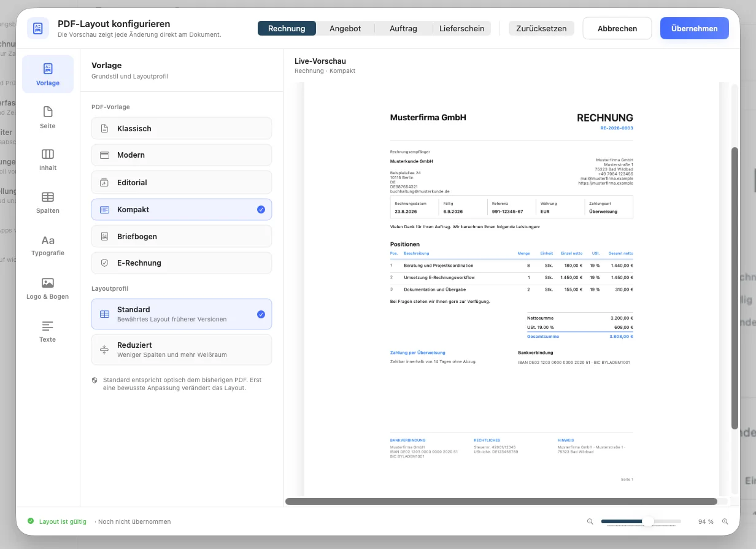Open the Inhalt sidebar section

pyautogui.click(x=48, y=159)
